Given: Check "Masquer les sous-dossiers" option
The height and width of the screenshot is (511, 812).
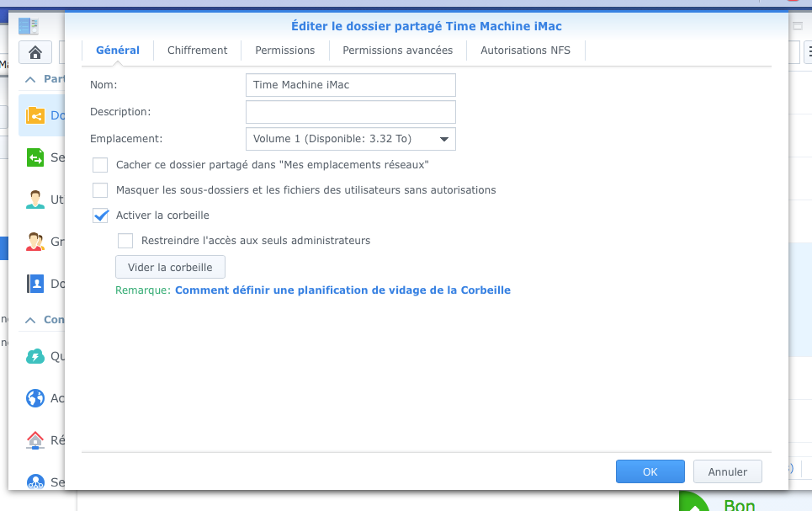Looking at the screenshot, I should pos(100,190).
